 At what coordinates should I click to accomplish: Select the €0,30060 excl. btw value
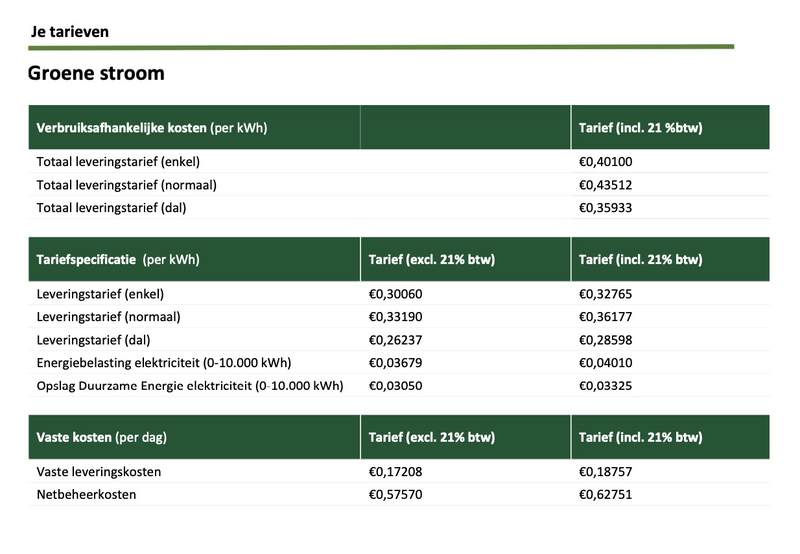396,294
